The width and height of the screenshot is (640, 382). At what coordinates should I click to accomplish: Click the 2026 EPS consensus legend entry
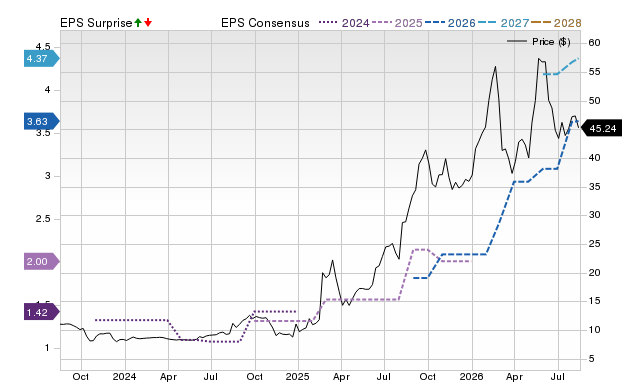[x=450, y=23]
